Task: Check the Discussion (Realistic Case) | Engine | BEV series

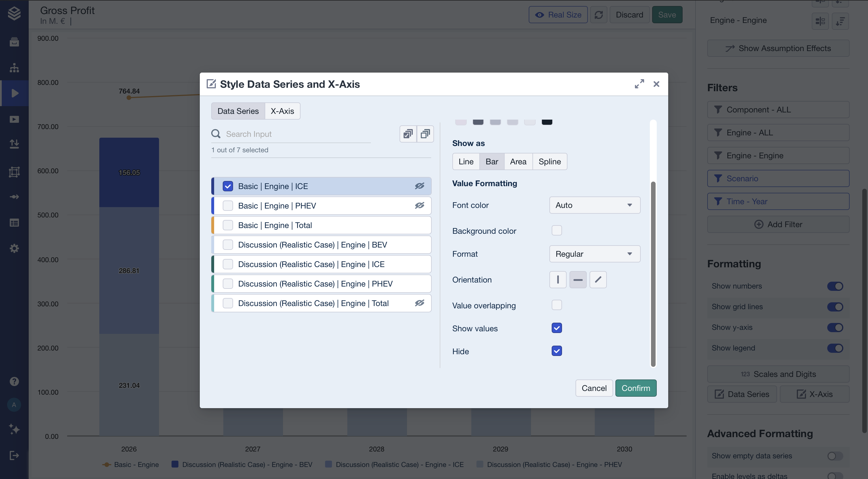Action: 228,245
